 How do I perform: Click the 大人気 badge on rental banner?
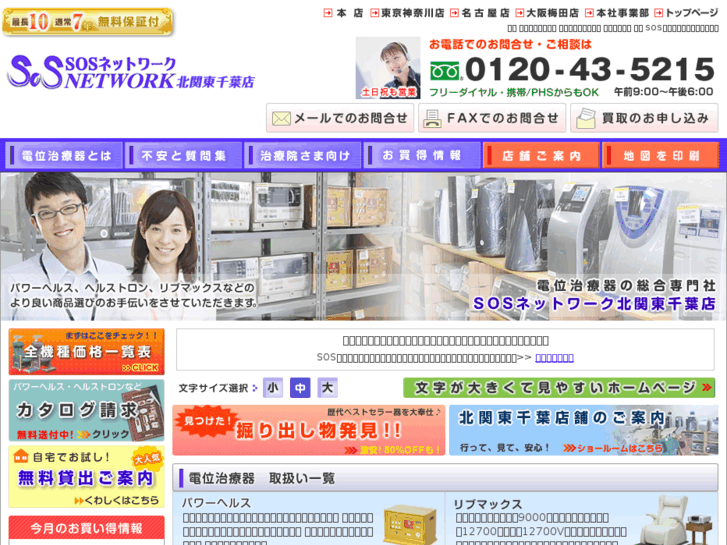[x=147, y=459]
